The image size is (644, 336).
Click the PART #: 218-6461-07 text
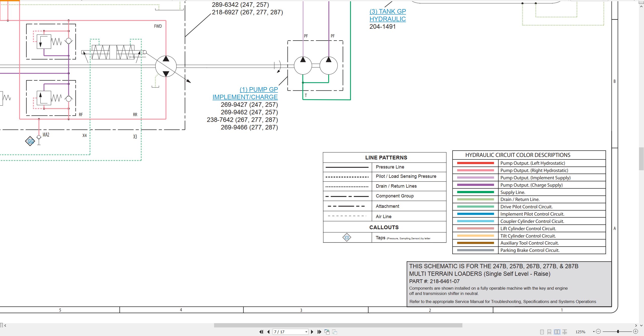434,281
